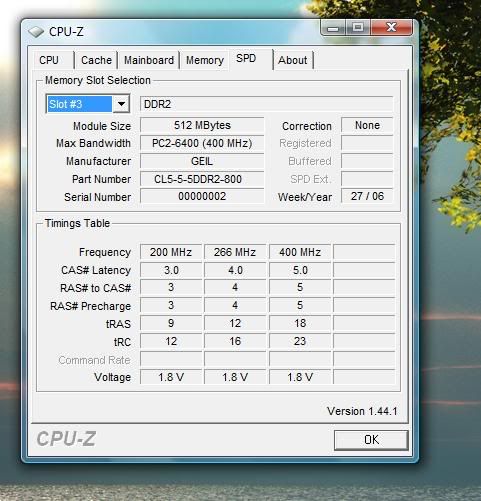The height and width of the screenshot is (501, 481).
Task: Open the About tab
Action: 293,60
